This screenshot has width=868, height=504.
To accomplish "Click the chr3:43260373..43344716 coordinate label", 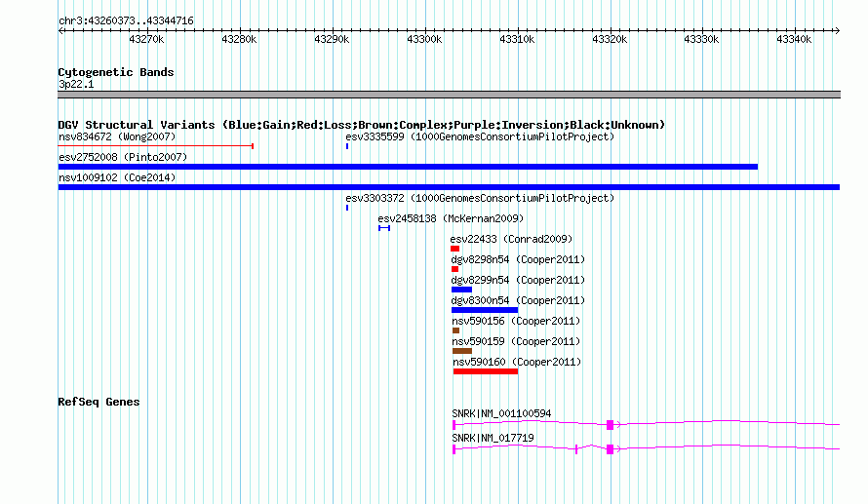I will point(126,21).
